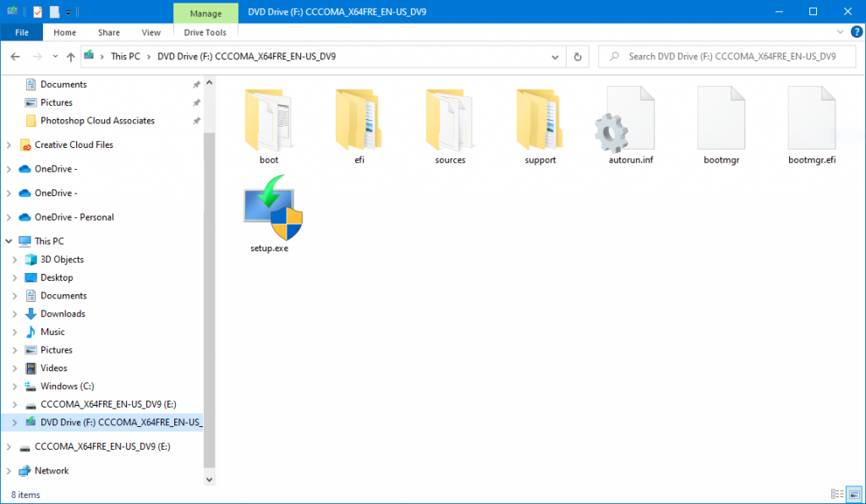Expand the Network tree node
Viewport: 866px width, 504px height.
click(x=8, y=471)
